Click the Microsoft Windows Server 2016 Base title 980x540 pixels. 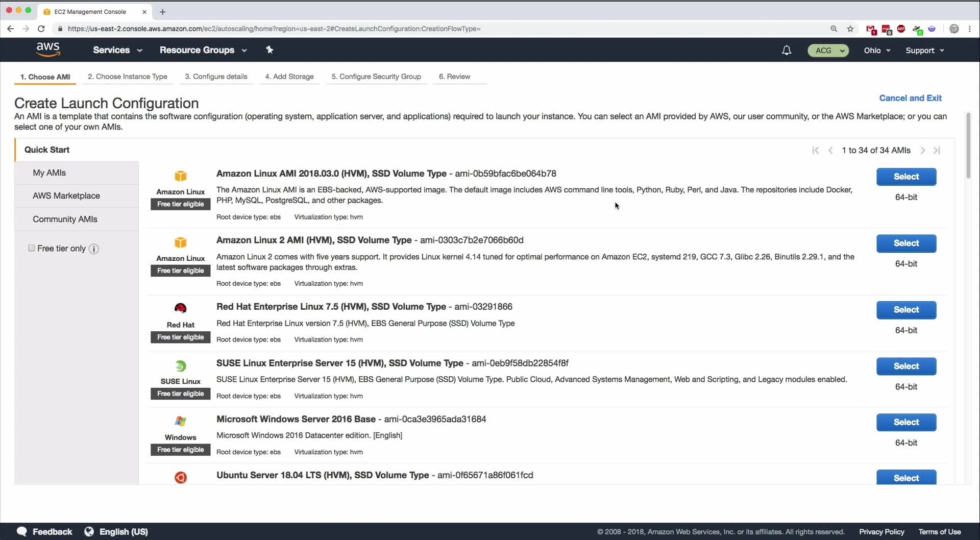tap(296, 419)
